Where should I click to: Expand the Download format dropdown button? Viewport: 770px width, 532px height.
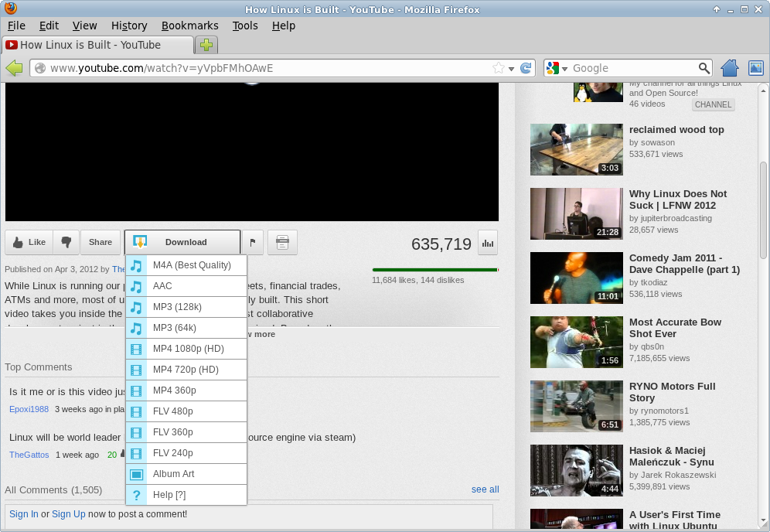point(182,242)
